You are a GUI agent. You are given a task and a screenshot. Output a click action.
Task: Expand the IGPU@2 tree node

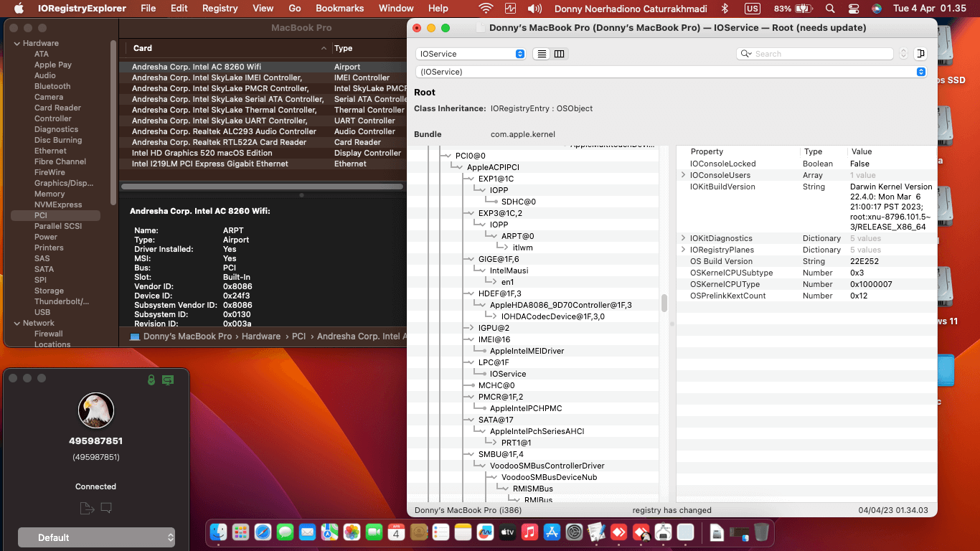click(471, 328)
